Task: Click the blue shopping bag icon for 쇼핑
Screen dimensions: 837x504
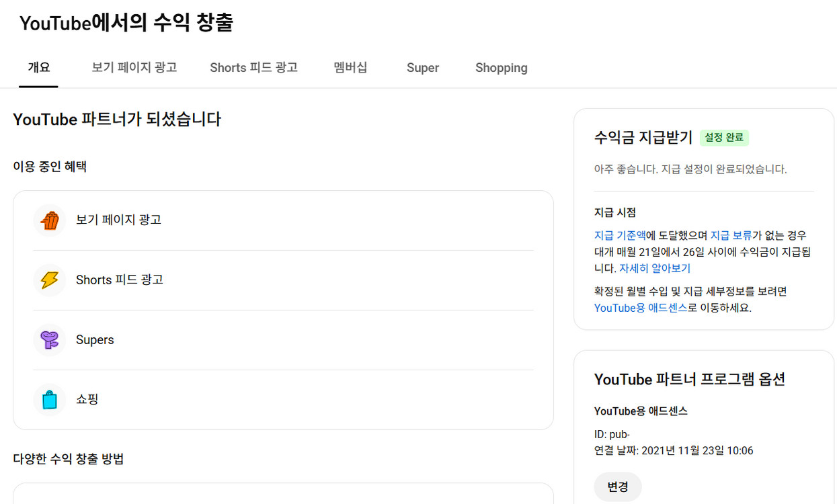Action: (49, 399)
